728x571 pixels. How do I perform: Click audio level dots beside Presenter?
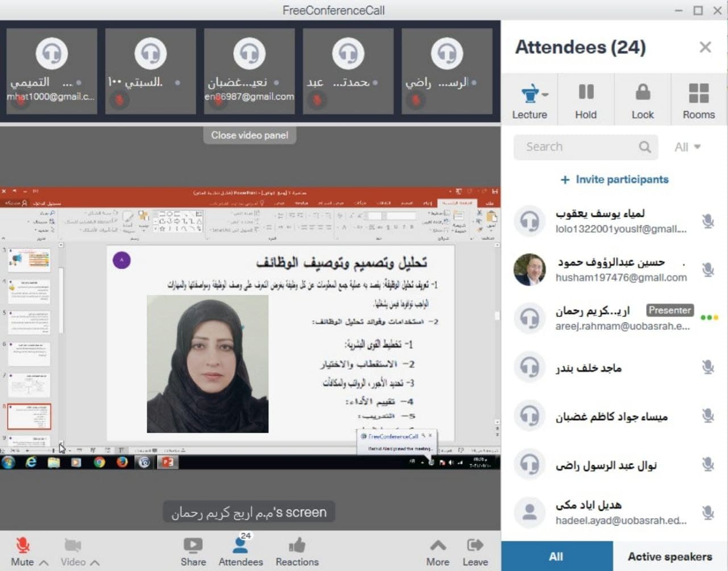709,317
